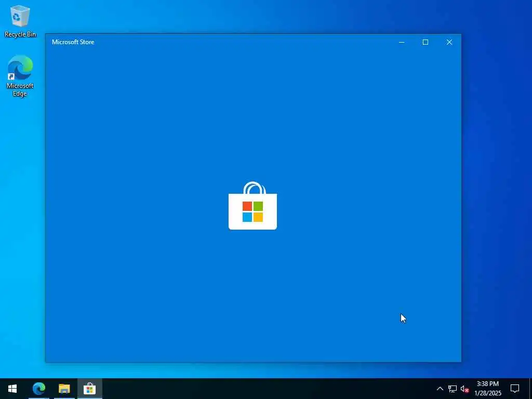532x399 pixels.
Task: Select the Microsoft Edge desktop shortcut
Action: coord(20,76)
